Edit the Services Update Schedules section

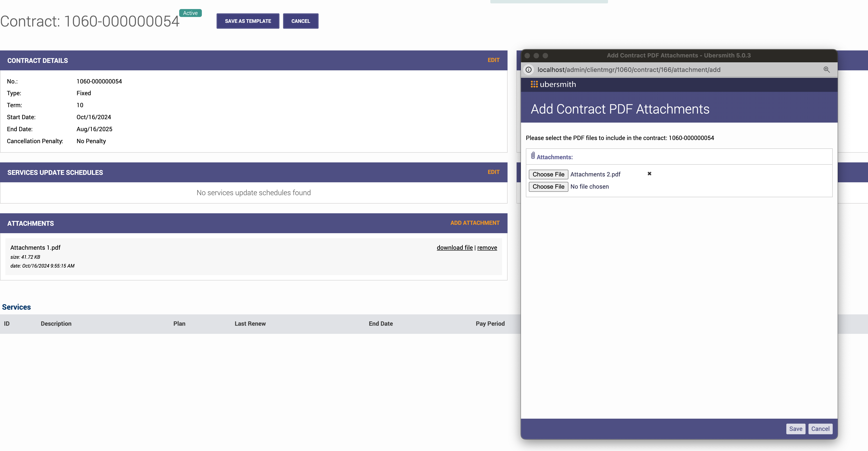point(493,172)
